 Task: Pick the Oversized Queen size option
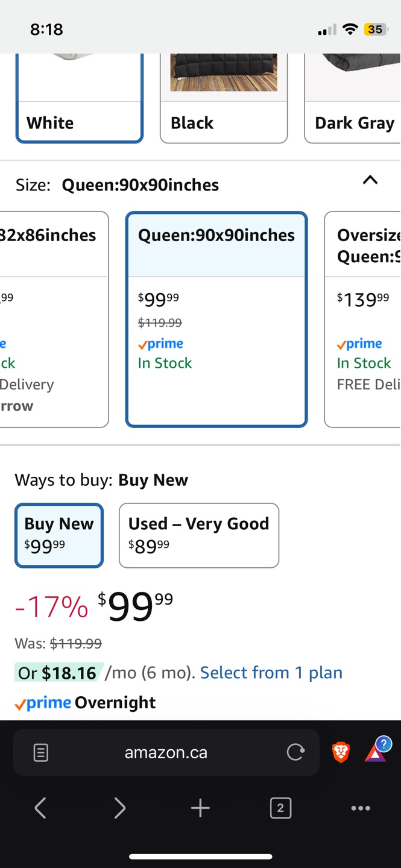pyautogui.click(x=362, y=319)
